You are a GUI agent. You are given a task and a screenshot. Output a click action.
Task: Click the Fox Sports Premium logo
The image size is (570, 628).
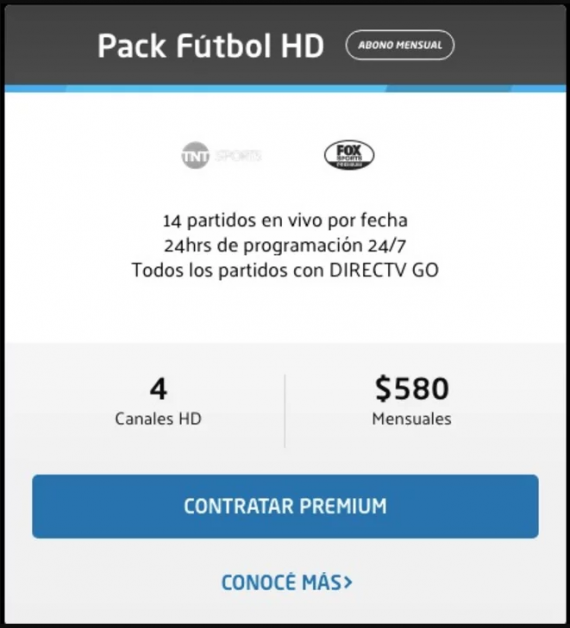[x=349, y=155]
